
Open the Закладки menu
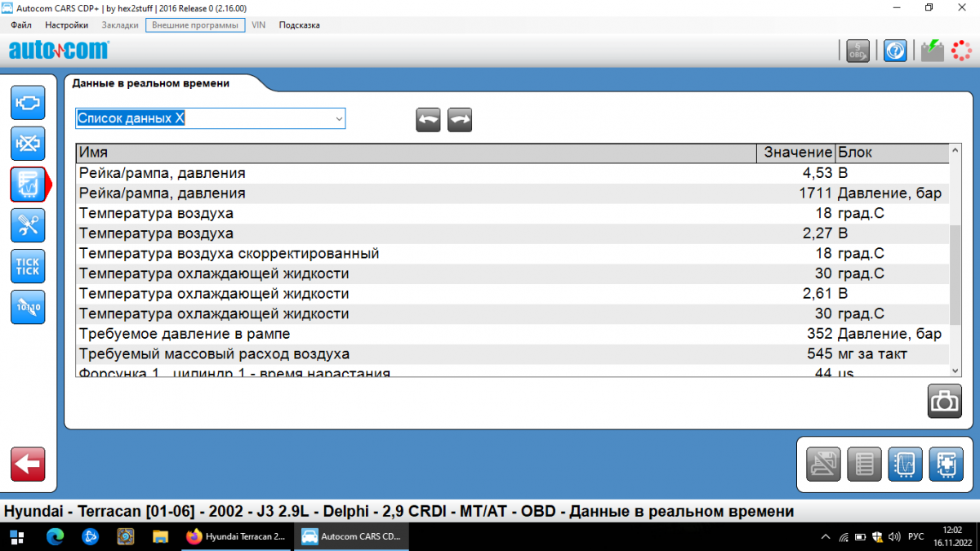coord(119,24)
